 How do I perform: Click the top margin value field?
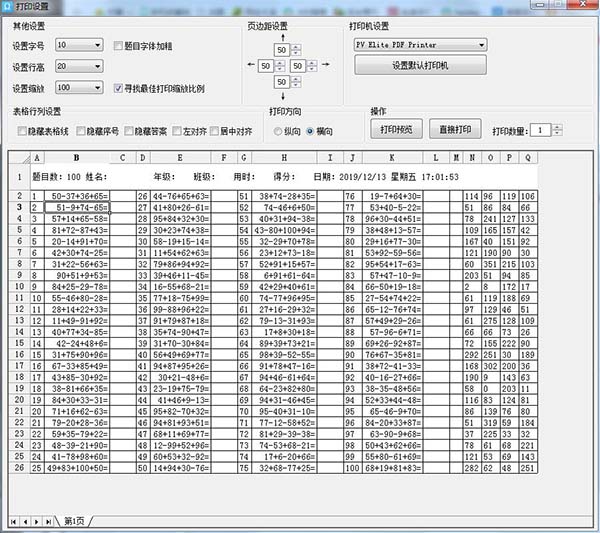coord(282,50)
